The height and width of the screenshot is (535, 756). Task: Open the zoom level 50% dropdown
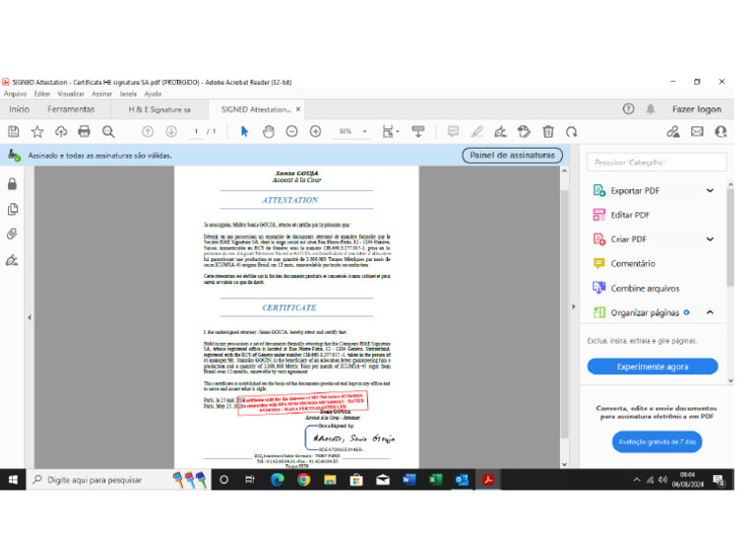pyautogui.click(x=364, y=131)
